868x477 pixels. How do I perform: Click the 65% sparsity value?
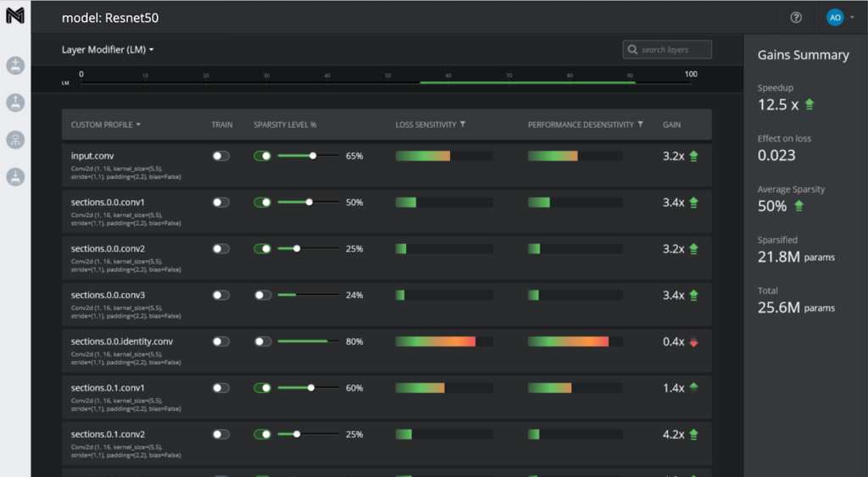coord(354,156)
